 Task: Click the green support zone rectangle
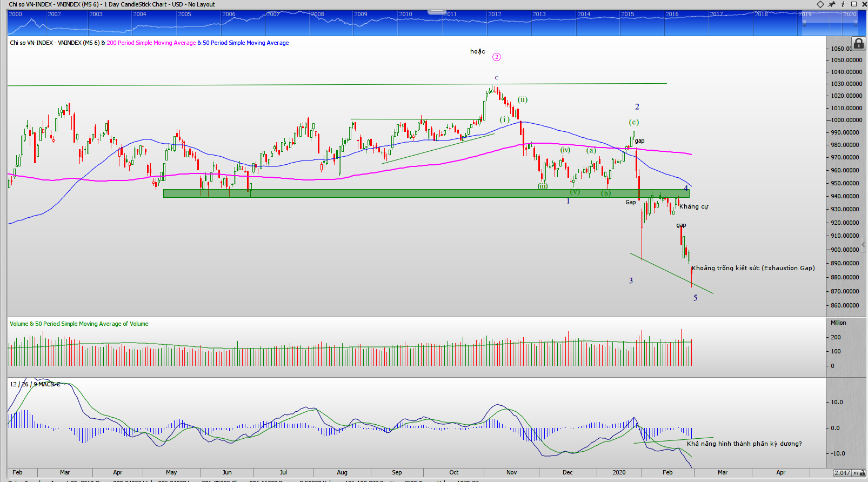pyautogui.click(x=378, y=193)
